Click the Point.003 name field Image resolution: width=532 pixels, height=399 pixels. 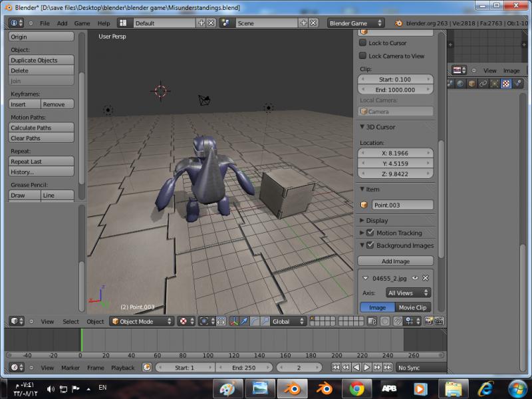402,205
